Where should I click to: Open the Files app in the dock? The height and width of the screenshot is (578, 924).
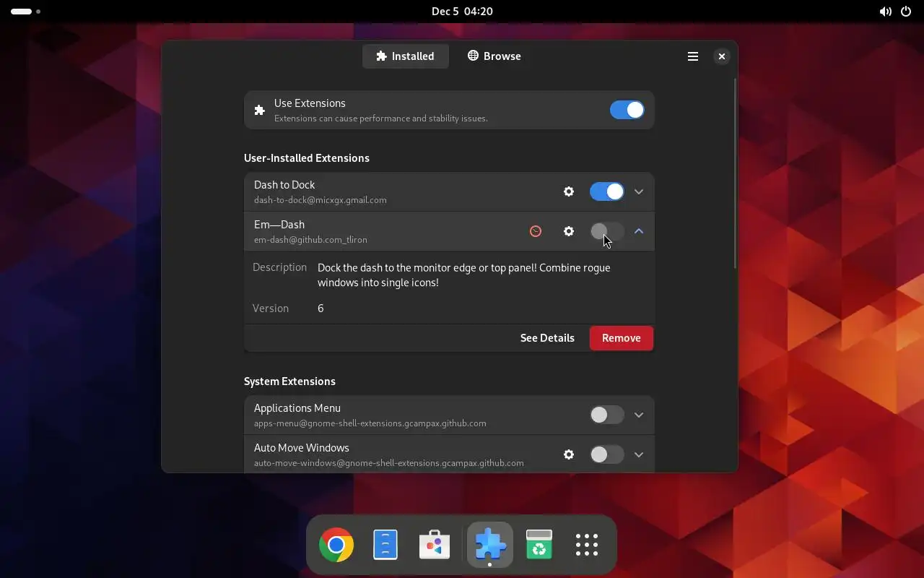(385, 545)
